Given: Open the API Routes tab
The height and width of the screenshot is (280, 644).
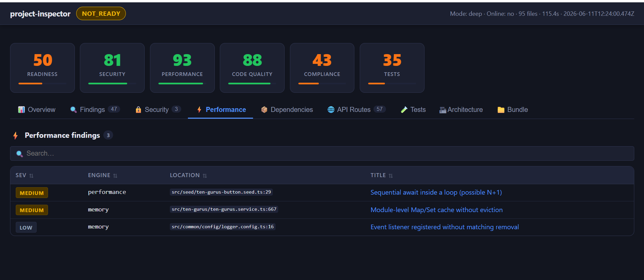Looking at the screenshot, I should click(357, 110).
